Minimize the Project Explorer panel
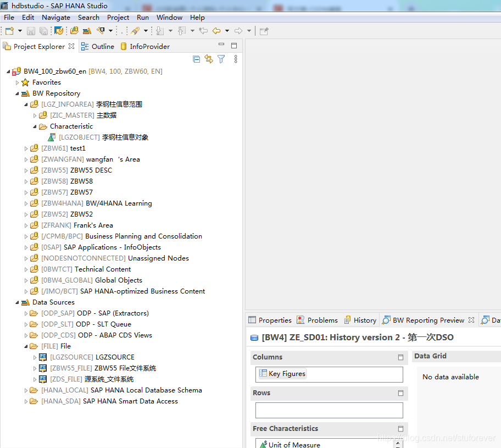The width and height of the screenshot is (501, 448). (221, 45)
